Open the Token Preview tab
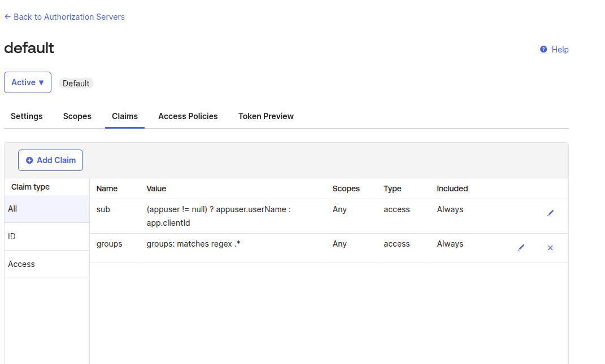605x364 pixels. [x=266, y=116]
